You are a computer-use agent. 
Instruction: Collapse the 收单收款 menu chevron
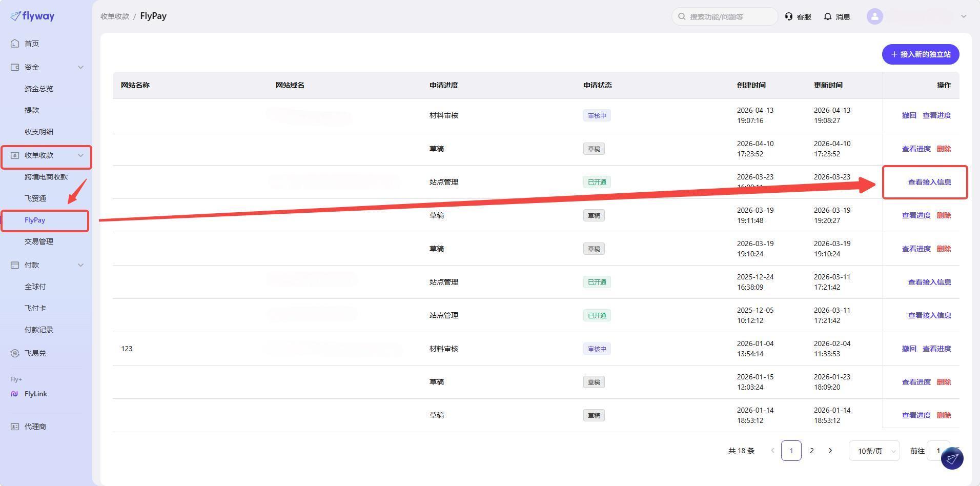click(80, 155)
